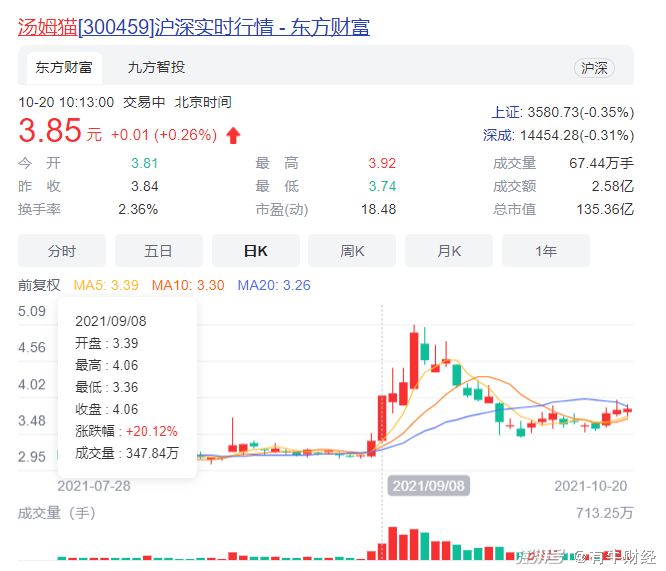The width and height of the screenshot is (666, 571).
Task: Click the 2021/09/08 date marker on axis
Action: tap(429, 486)
